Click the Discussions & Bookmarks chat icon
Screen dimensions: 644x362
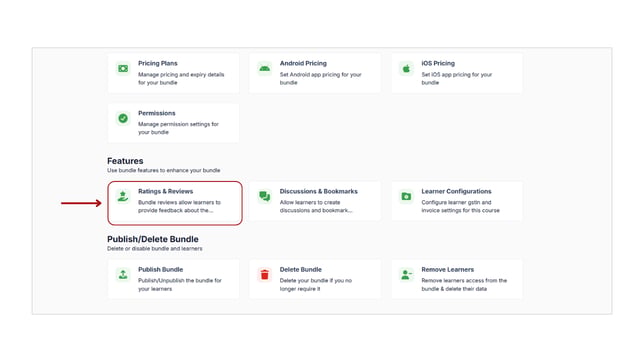pyautogui.click(x=264, y=196)
